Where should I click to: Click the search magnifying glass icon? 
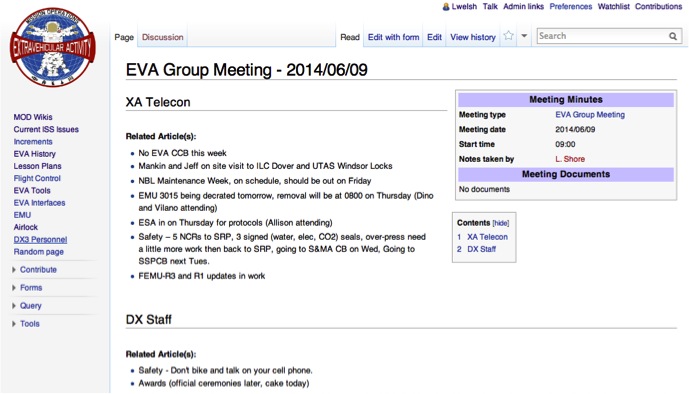673,36
